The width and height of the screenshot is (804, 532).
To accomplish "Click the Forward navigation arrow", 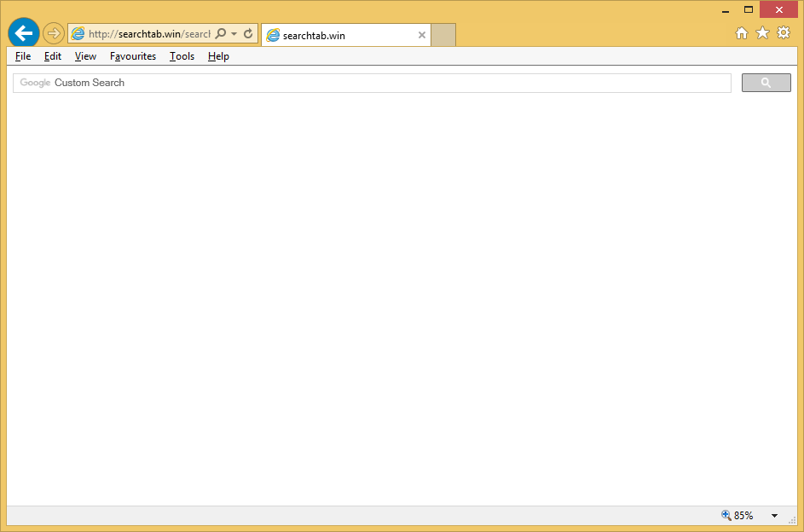I will pos(54,33).
